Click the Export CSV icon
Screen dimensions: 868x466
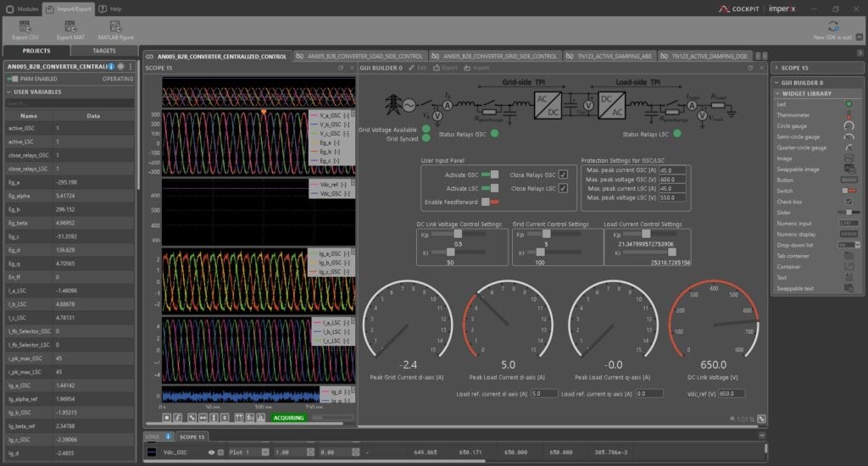[x=25, y=27]
